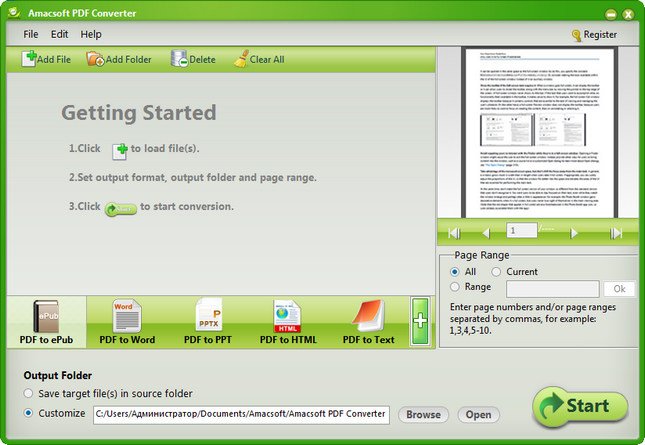Screen dimensions: 645x445
Task: Click the Ok button for page range
Action: pyautogui.click(x=619, y=289)
